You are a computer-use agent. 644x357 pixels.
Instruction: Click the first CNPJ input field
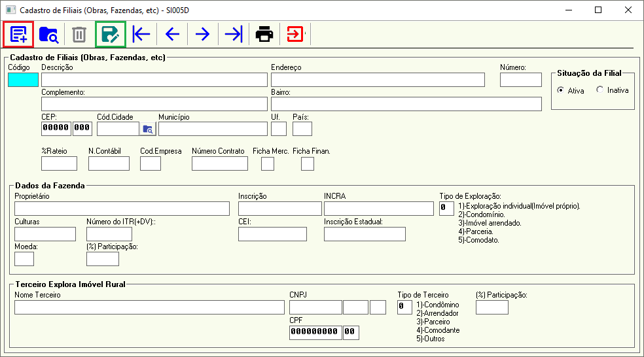pyautogui.click(x=315, y=307)
